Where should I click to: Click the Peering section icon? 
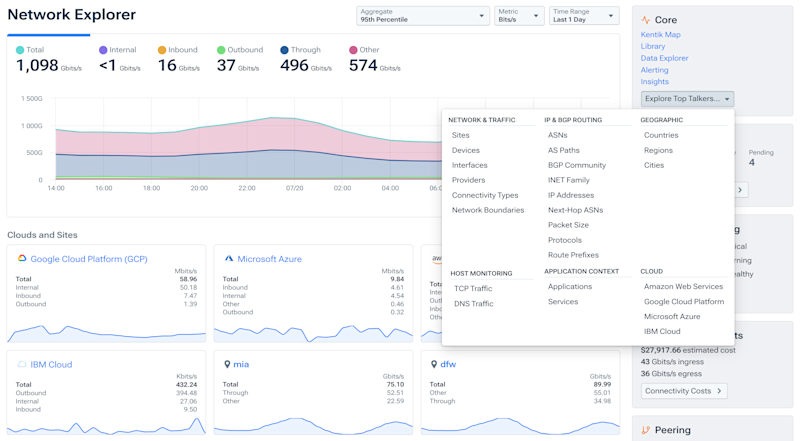coord(645,430)
